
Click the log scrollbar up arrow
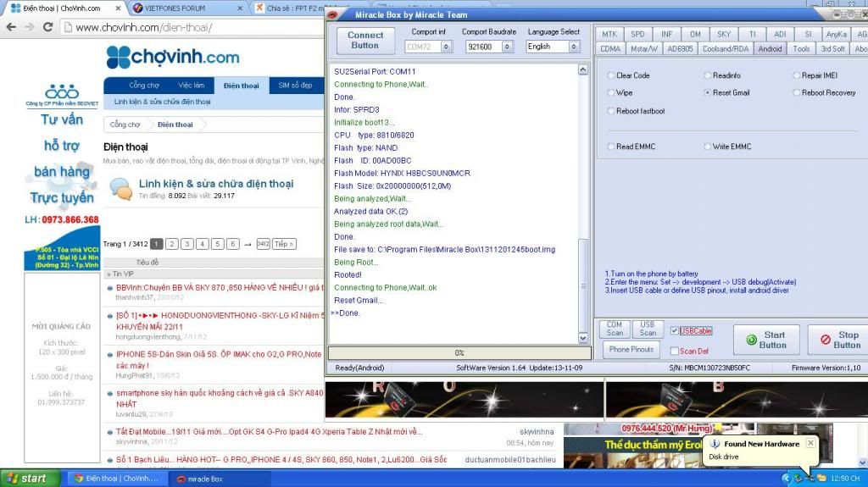[583, 69]
